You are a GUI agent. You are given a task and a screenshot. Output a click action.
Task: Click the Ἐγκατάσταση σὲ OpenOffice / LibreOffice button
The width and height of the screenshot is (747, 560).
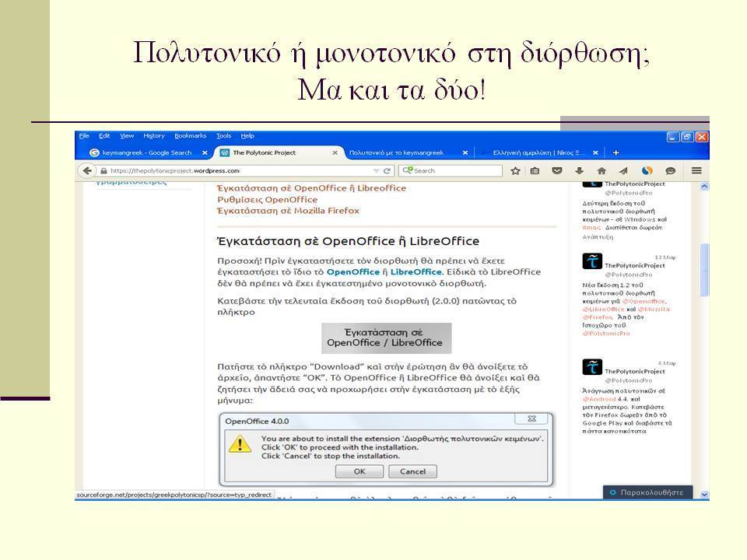(387, 338)
